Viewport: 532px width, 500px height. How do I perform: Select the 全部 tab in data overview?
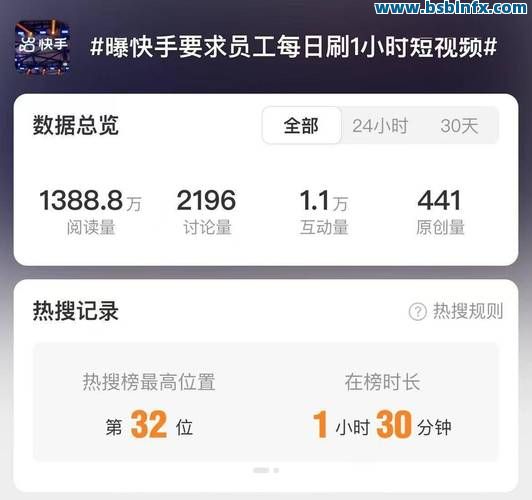[x=301, y=126]
